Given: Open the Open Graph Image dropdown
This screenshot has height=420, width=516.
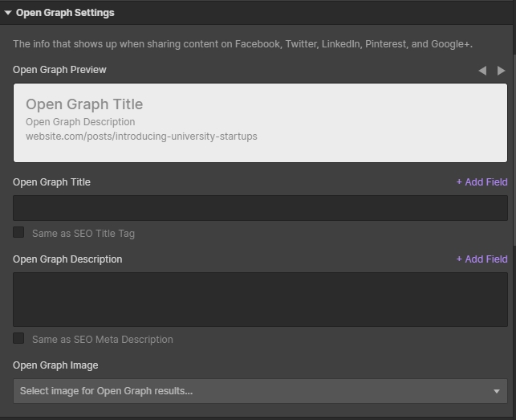Looking at the screenshot, I should [x=260, y=391].
